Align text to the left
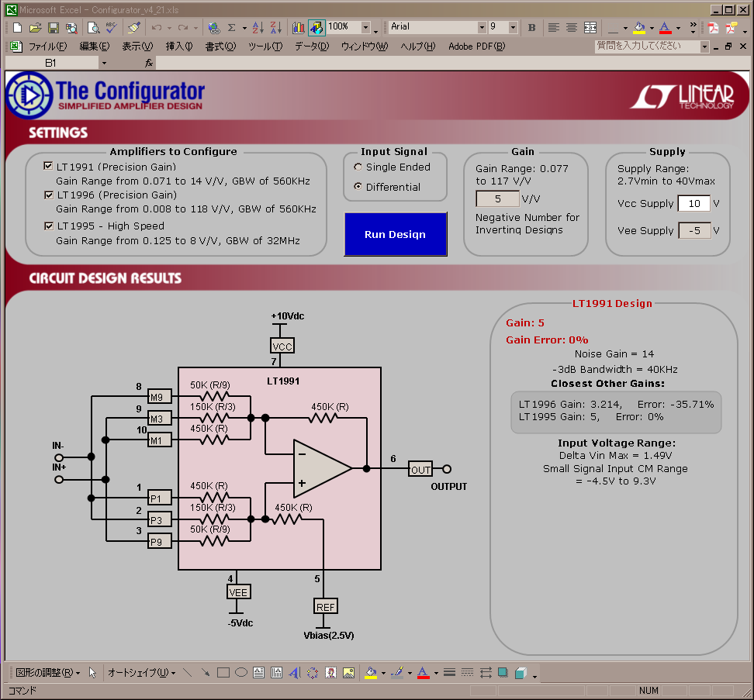Viewport: 754px width, 700px height. [x=554, y=28]
